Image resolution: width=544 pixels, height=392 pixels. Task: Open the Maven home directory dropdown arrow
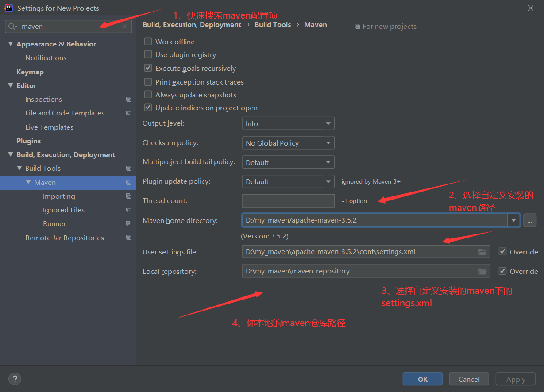[514, 220]
